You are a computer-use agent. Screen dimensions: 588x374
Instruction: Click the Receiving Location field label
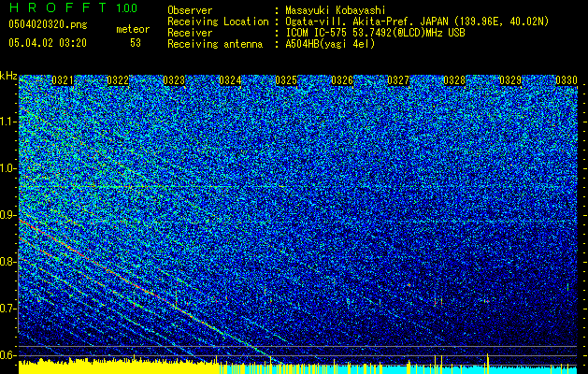(218, 22)
